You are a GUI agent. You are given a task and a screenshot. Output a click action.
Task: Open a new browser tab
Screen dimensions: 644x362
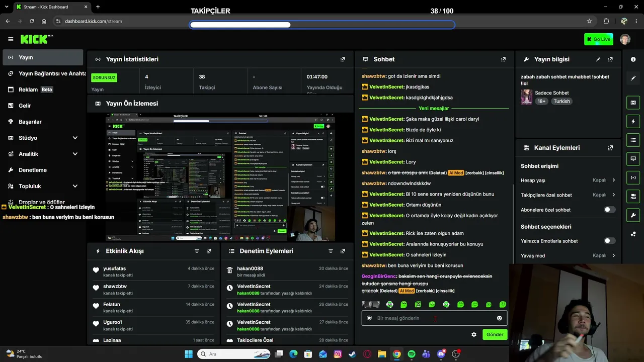[x=98, y=7]
